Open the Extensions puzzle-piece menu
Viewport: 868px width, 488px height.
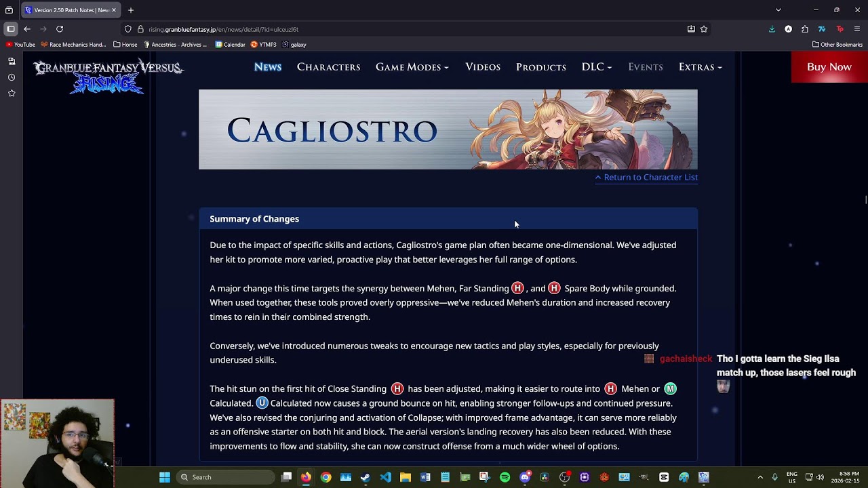(805, 29)
